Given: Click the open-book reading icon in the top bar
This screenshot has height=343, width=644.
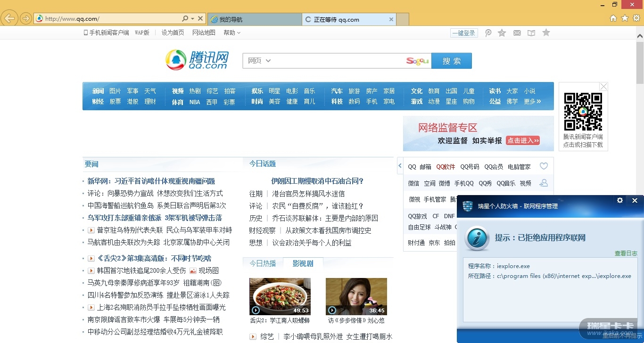Looking at the screenshot, I should pyautogui.click(x=531, y=33).
